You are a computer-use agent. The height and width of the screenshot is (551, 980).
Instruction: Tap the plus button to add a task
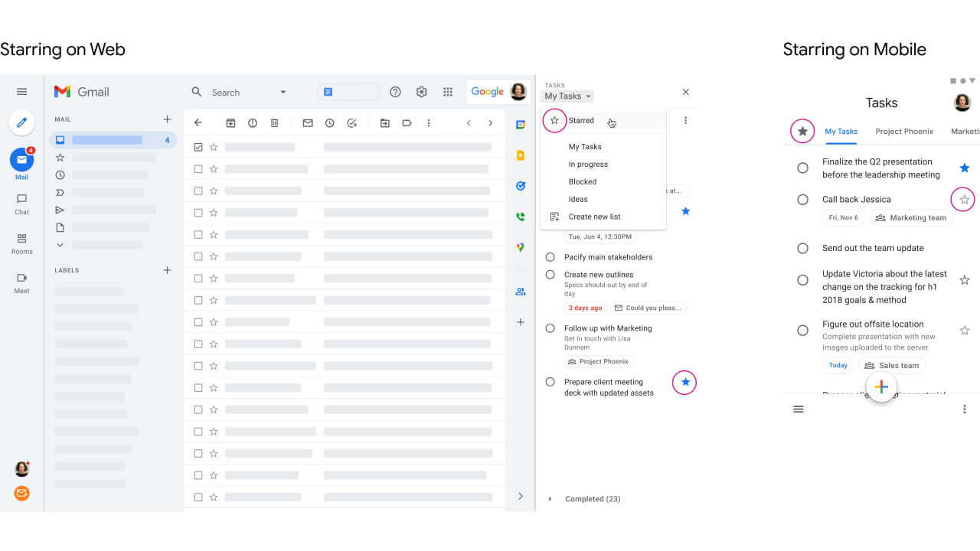881,386
